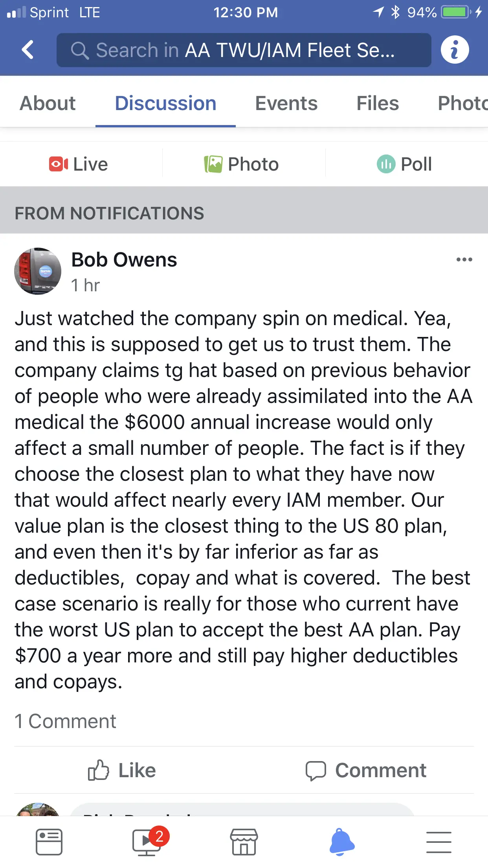This screenshot has width=488, height=868.
Task: Switch to the About tab
Action: 48,103
